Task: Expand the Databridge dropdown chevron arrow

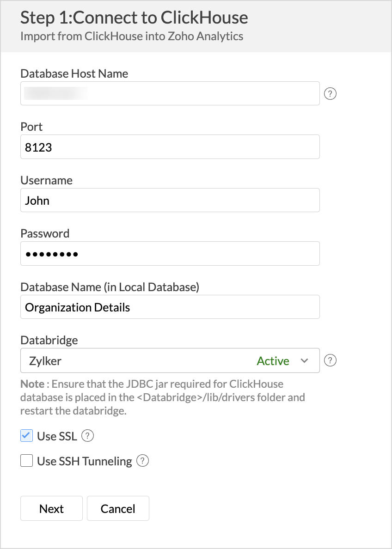Action: 304,360
